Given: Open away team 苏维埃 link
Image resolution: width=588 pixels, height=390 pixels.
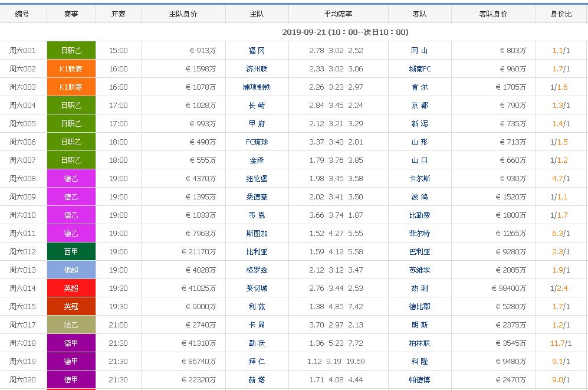Looking at the screenshot, I should click(x=419, y=270).
